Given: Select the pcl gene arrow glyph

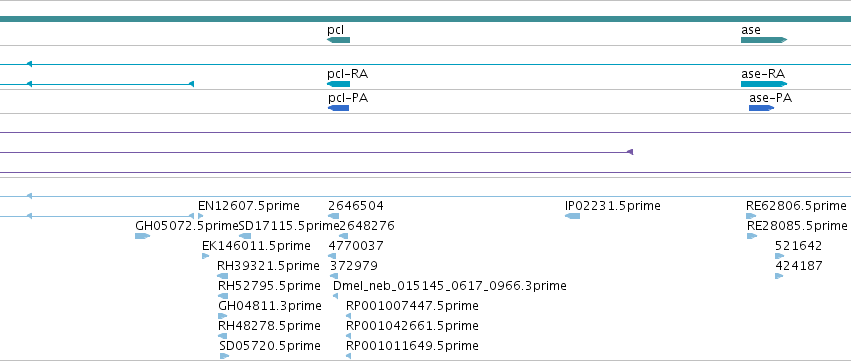Looking at the screenshot, I should [339, 40].
